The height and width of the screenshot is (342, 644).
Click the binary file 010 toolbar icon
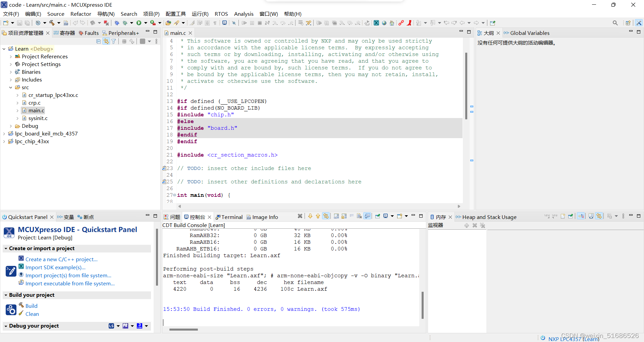[66, 23]
